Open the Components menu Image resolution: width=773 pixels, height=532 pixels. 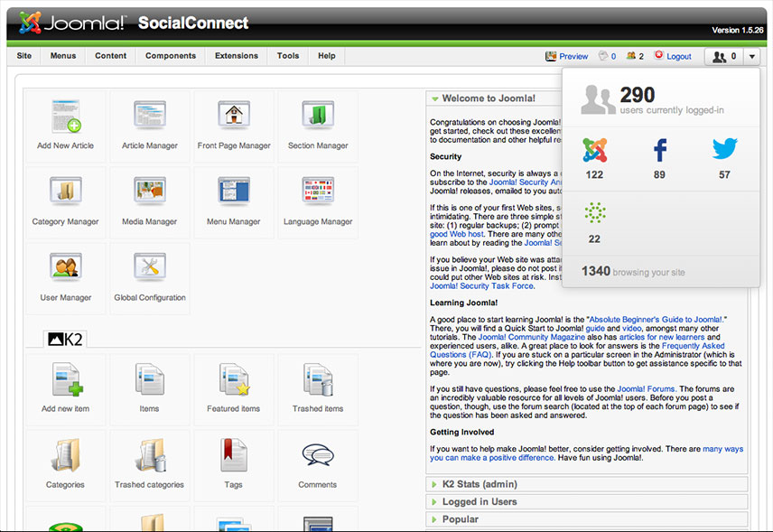coord(171,56)
